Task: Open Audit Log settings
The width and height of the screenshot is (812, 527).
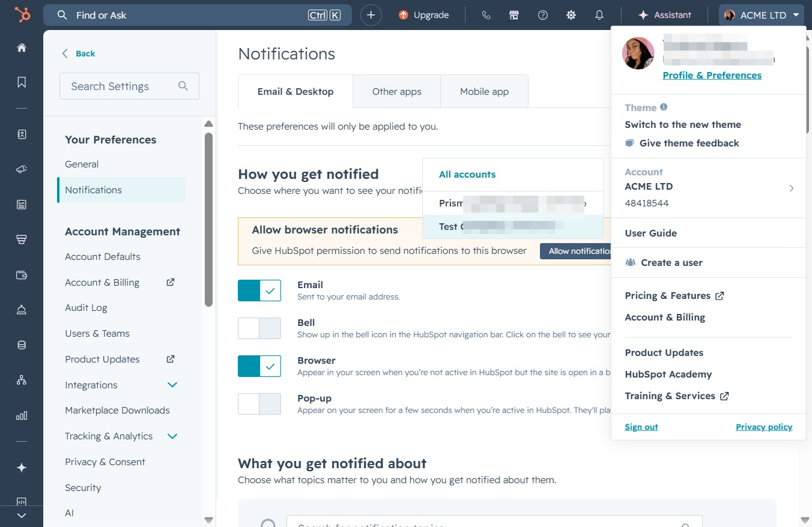Action: coord(86,308)
